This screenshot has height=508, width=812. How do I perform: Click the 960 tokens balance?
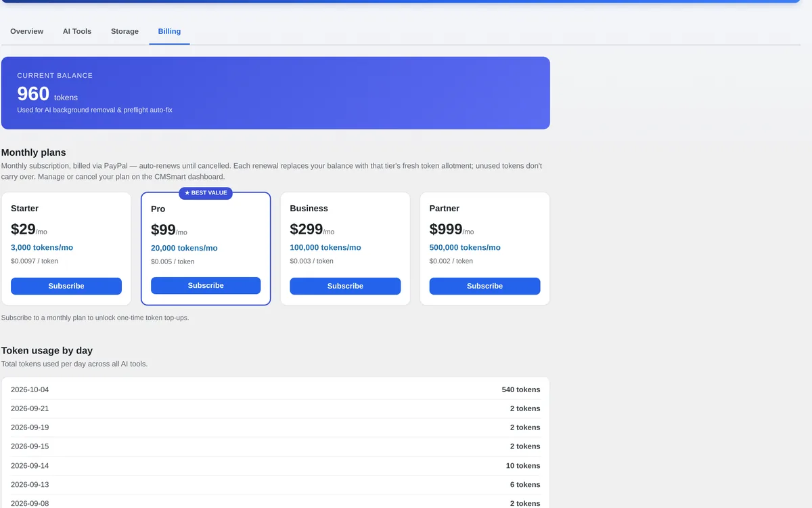[47, 94]
